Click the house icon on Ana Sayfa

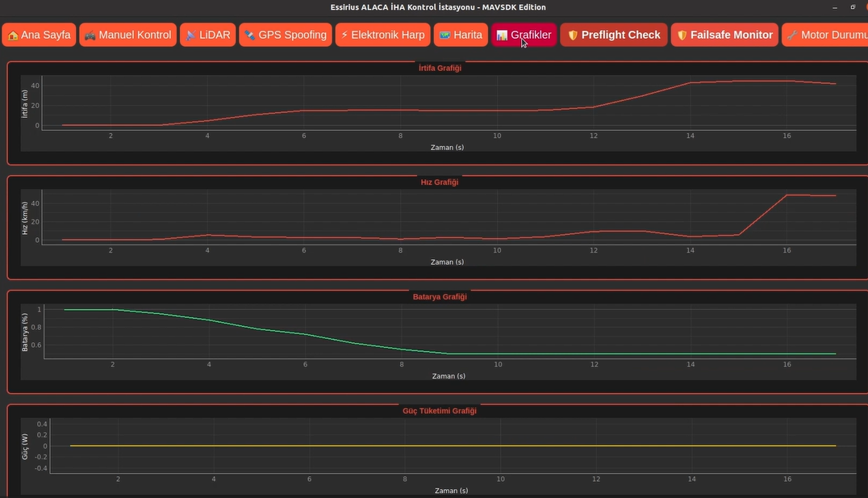click(x=13, y=36)
